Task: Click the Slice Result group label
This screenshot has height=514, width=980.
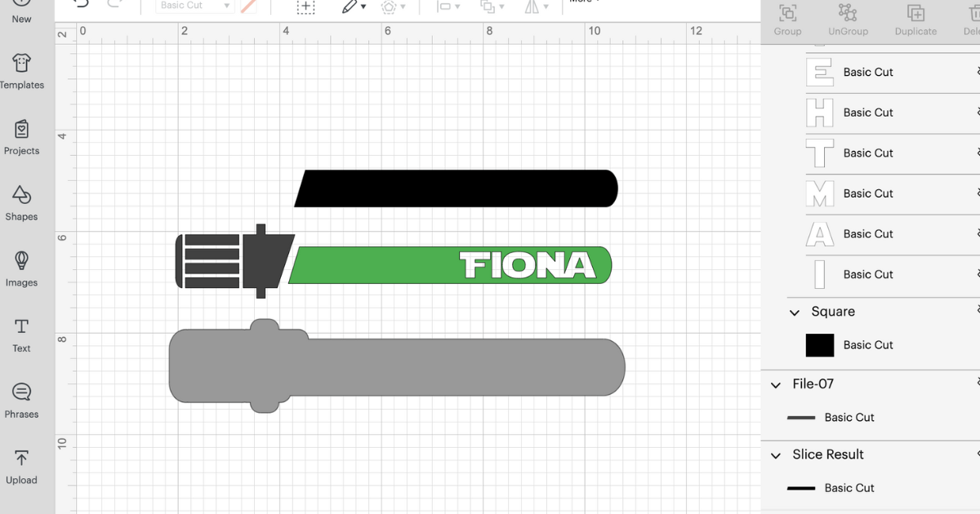Action: 827,454
